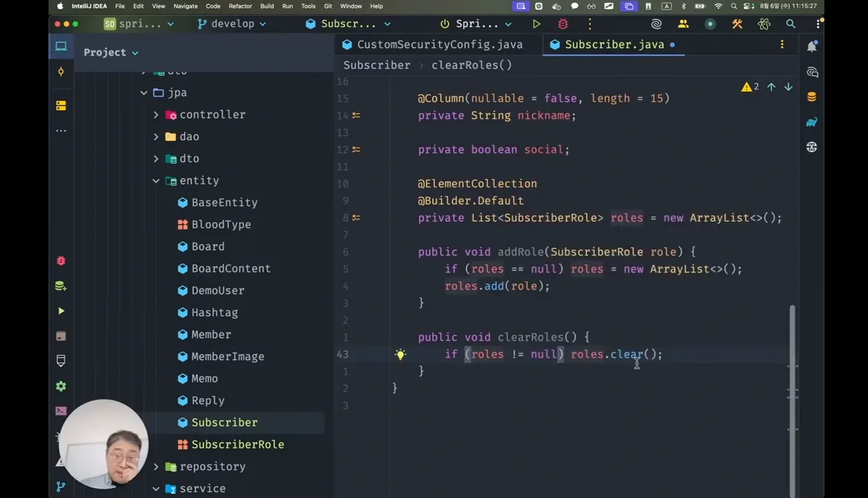Open the Build menu
The width and height of the screenshot is (868, 498).
267,6
